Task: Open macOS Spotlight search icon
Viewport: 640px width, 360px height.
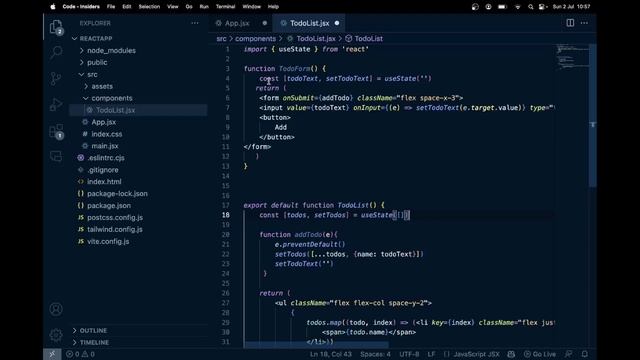Action: [530, 7]
